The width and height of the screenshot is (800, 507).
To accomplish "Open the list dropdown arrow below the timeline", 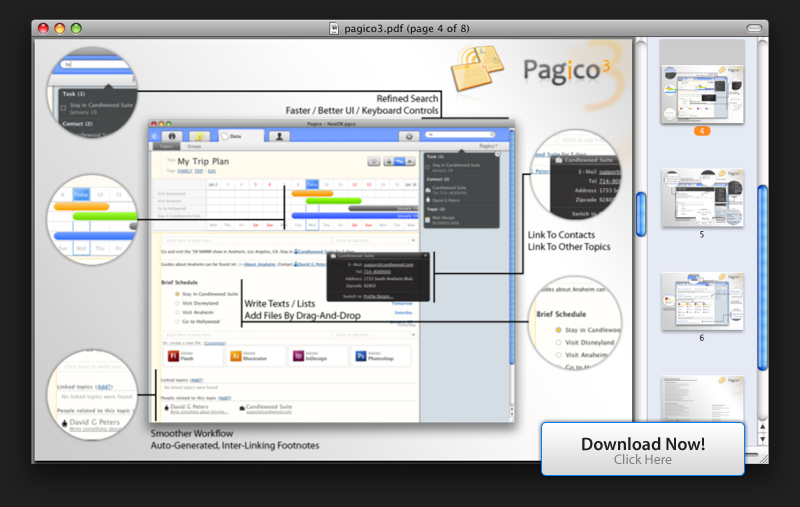I will [x=413, y=241].
